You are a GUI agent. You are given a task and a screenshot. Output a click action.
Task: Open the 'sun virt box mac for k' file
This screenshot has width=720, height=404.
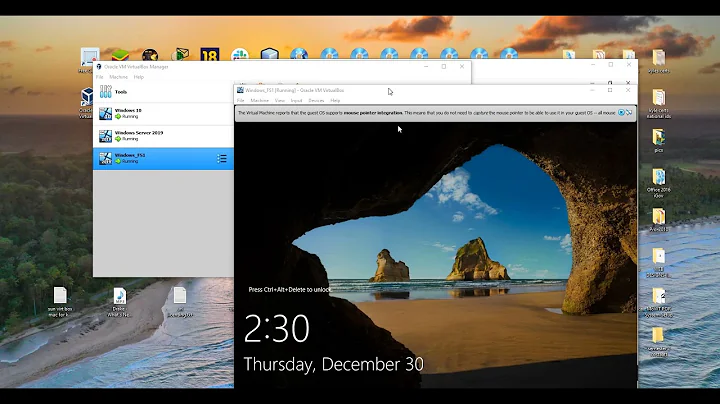pyautogui.click(x=60, y=302)
